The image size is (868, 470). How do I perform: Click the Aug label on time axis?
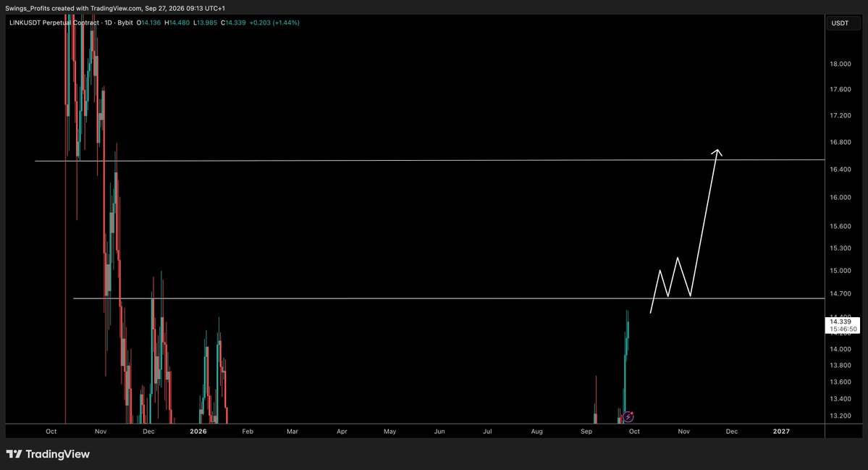536,431
